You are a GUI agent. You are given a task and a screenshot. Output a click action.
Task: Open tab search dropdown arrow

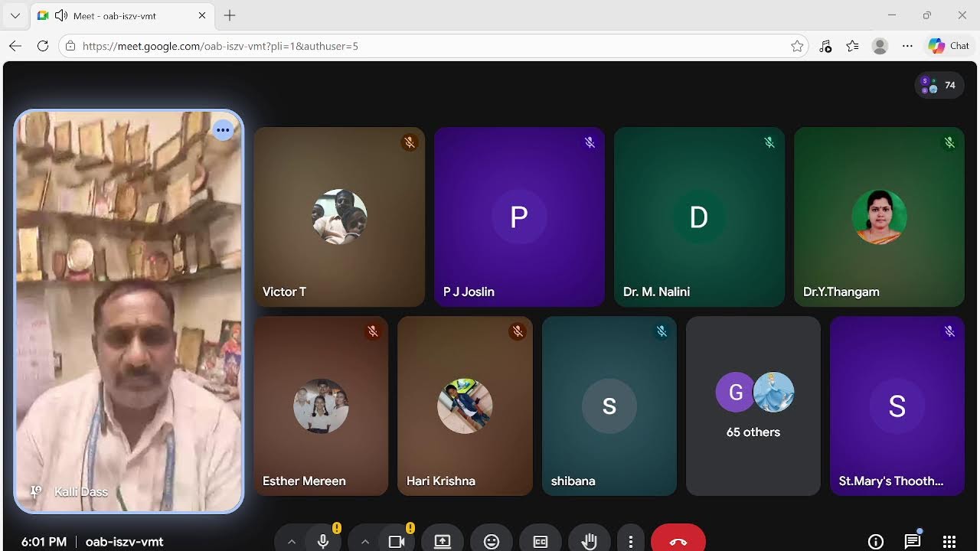point(15,15)
